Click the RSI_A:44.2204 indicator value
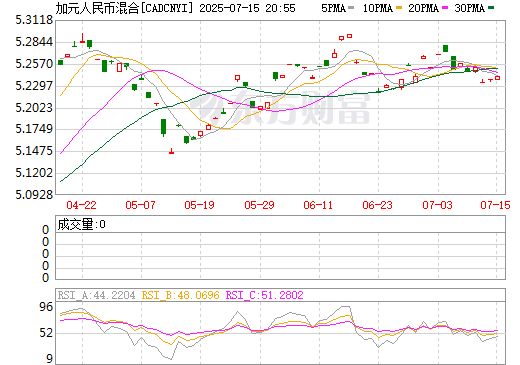Image resolution: width=520 pixels, height=365 pixels. (x=97, y=295)
